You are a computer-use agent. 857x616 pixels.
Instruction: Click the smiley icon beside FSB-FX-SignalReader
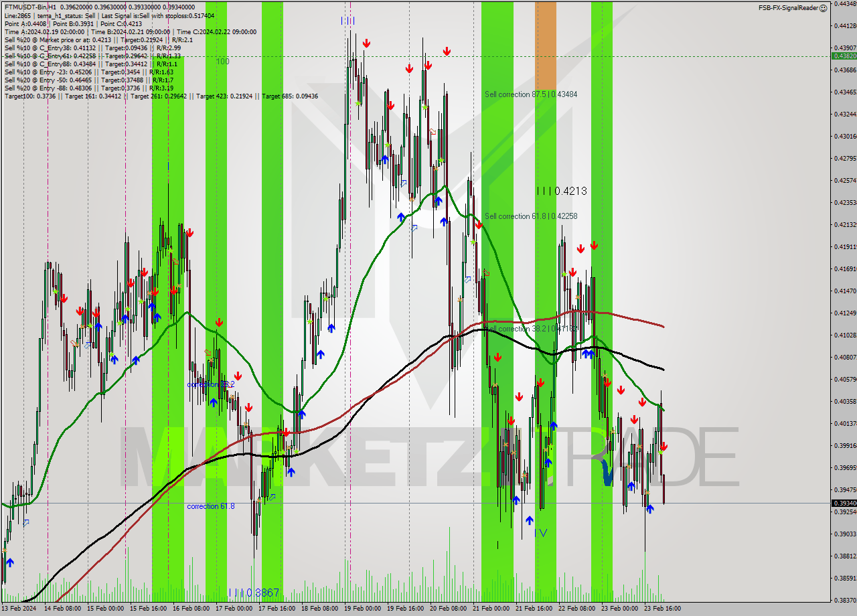[x=823, y=8]
